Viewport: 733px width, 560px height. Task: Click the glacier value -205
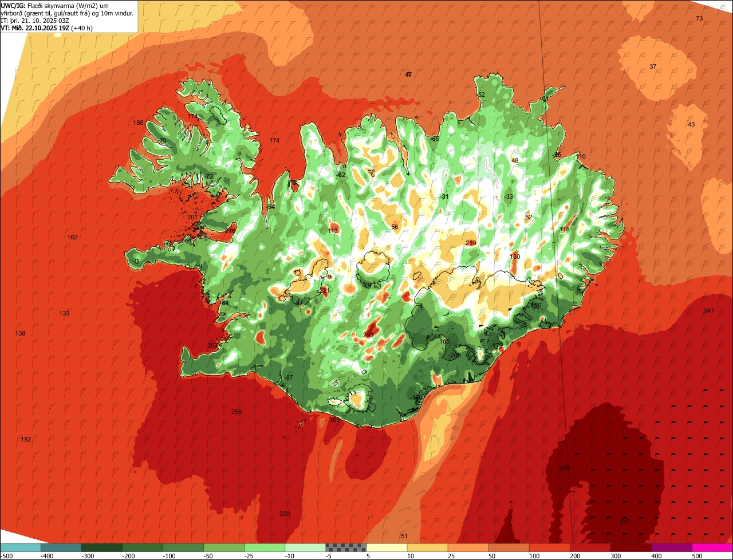455,355
